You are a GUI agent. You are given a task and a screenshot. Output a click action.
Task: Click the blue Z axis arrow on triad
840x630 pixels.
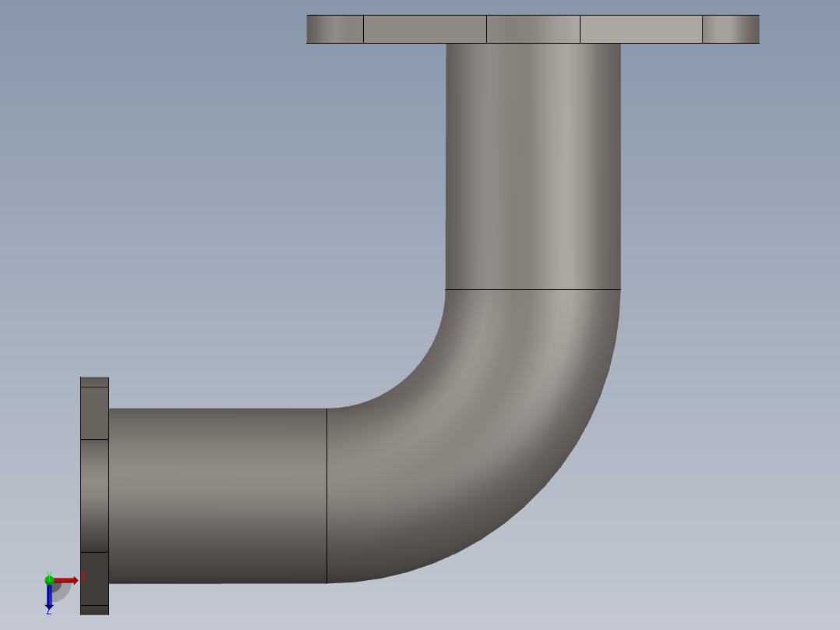coord(49,596)
